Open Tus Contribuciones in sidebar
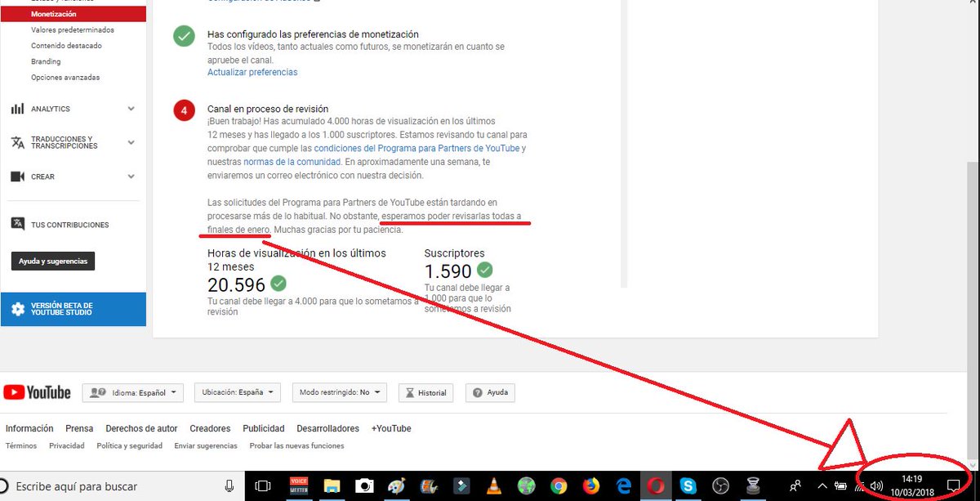The image size is (980, 501). (69, 225)
